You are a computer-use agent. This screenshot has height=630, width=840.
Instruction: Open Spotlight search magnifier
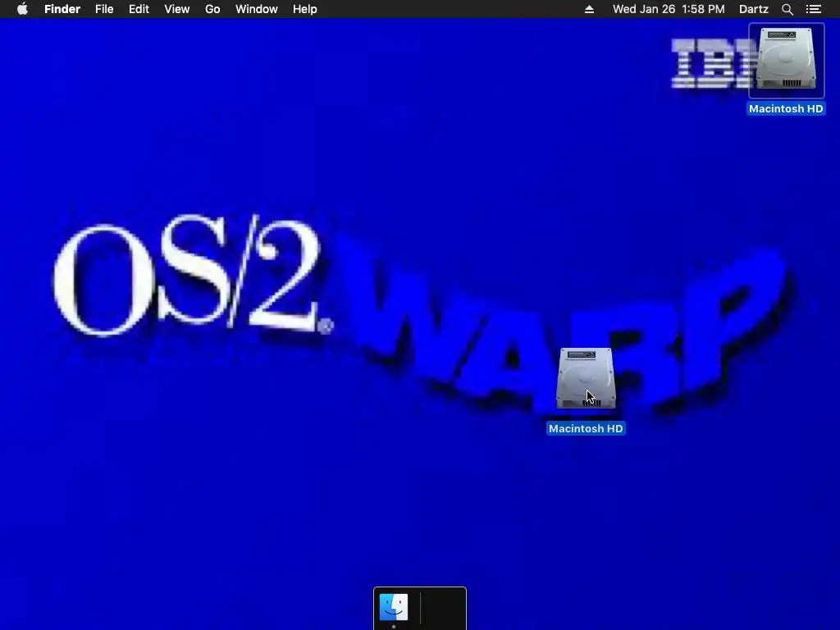tap(787, 9)
